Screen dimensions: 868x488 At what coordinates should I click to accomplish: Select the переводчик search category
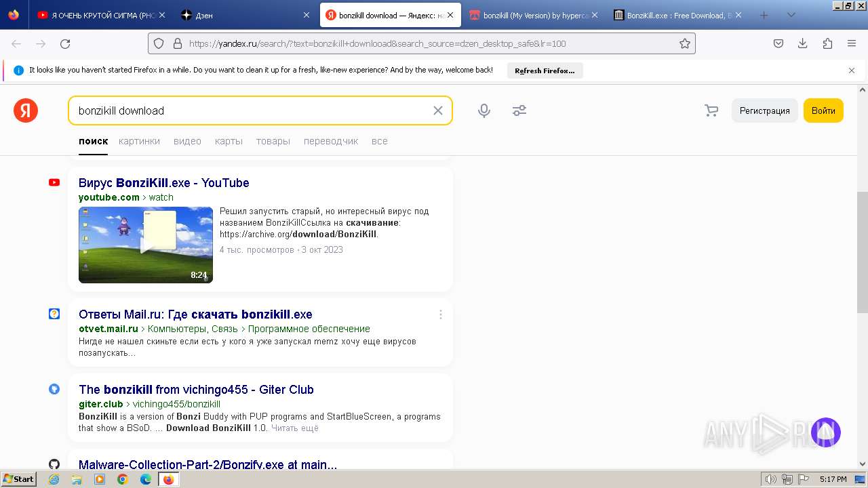point(331,141)
